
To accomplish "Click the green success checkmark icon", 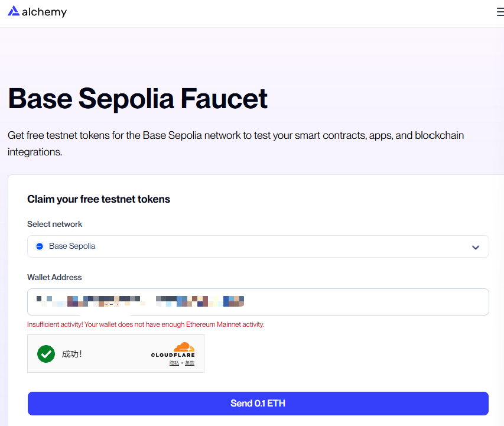I will pyautogui.click(x=45, y=354).
